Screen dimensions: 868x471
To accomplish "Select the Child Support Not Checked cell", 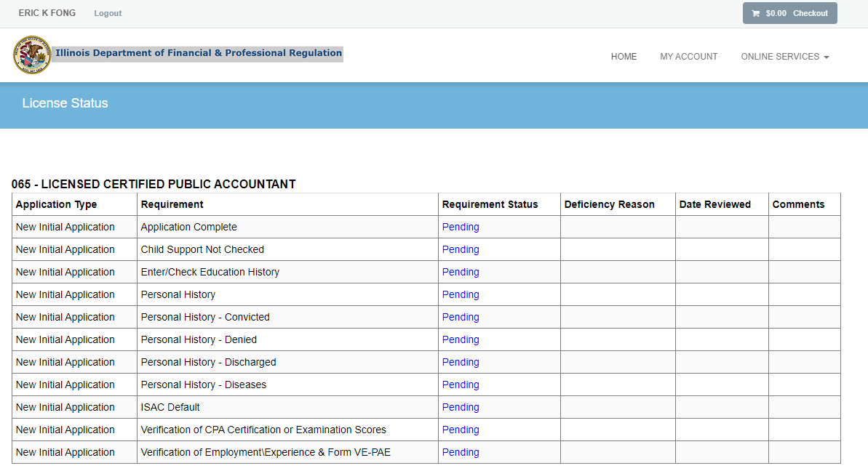I will pyautogui.click(x=288, y=250).
